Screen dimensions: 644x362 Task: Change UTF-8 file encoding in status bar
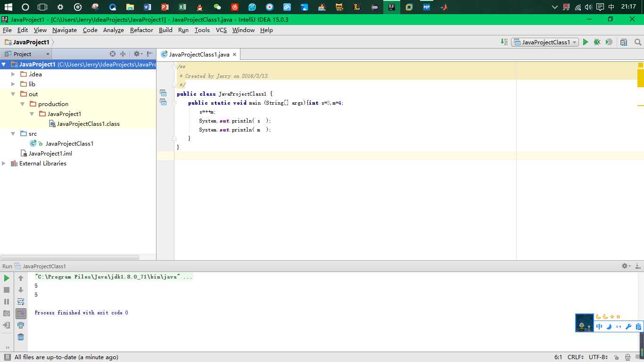pyautogui.click(x=598, y=357)
